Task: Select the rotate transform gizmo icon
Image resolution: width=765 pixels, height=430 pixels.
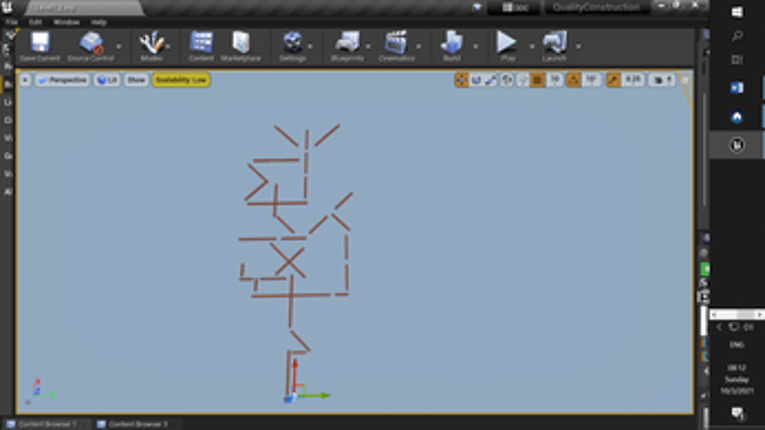Action: tap(476, 80)
